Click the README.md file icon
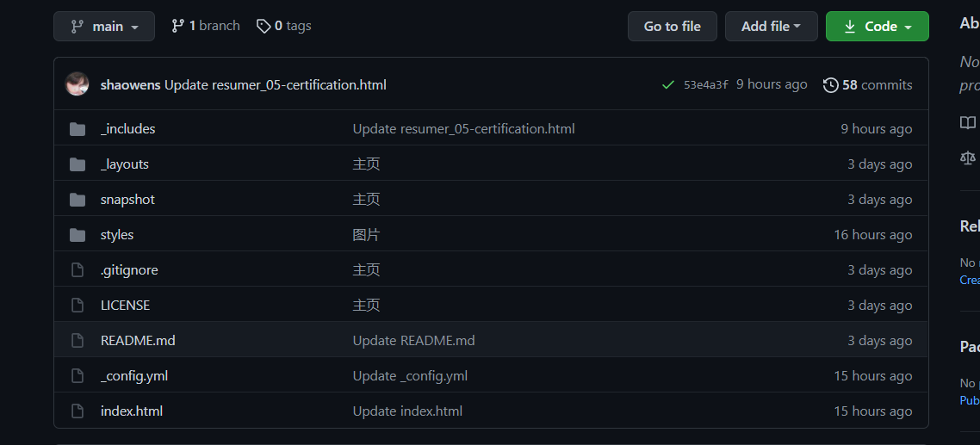Screen dimensions: 980x445 [x=78, y=341]
